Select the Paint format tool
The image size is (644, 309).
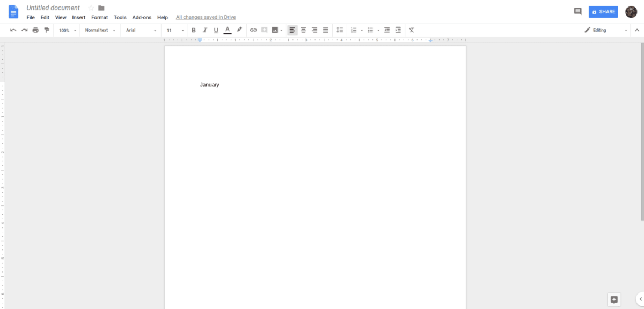(x=47, y=30)
